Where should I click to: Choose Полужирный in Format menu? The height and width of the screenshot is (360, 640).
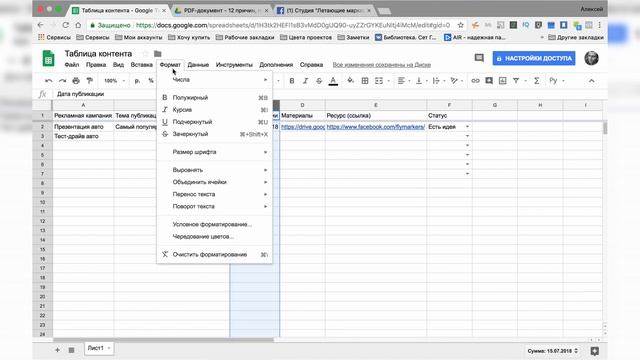click(215, 98)
